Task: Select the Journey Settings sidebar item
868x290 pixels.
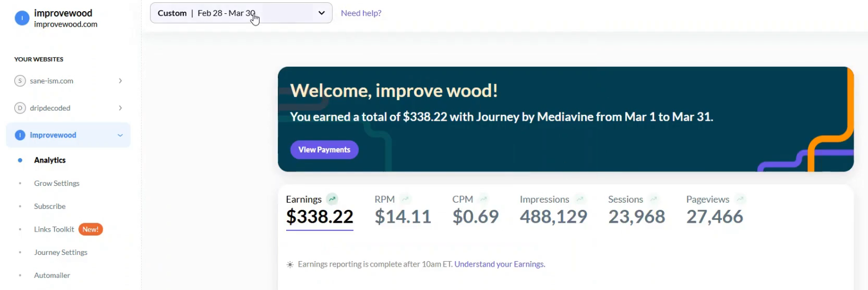Action: tap(61, 252)
